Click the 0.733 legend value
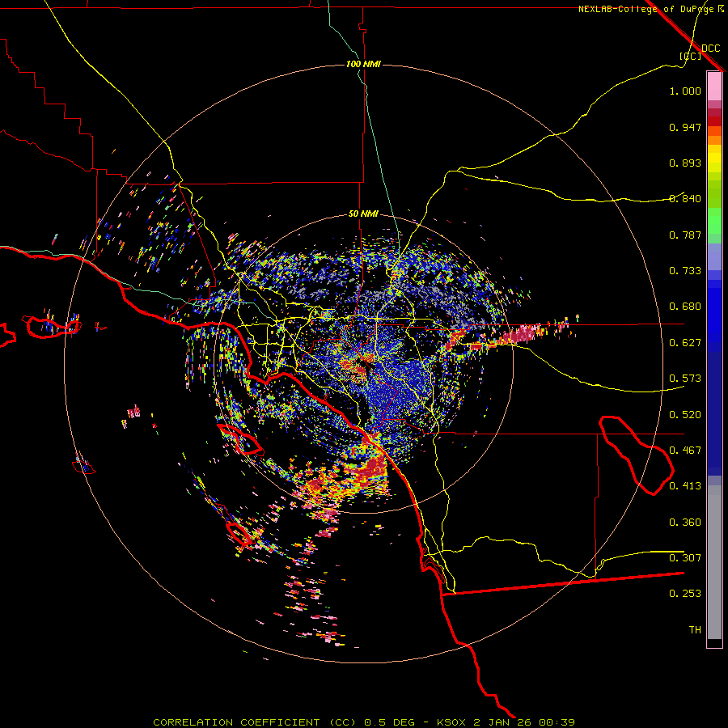 (685, 271)
